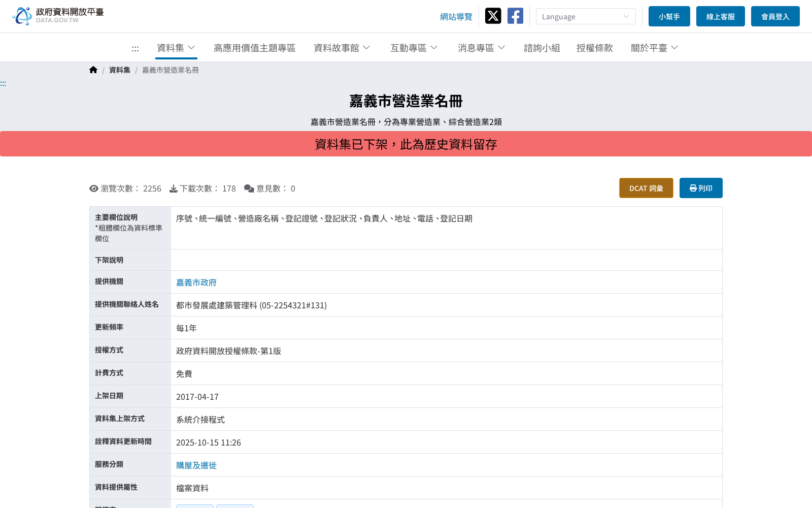The width and height of the screenshot is (812, 508).
Task: Open the 嘉義市政府 provider link
Action: [x=196, y=282]
